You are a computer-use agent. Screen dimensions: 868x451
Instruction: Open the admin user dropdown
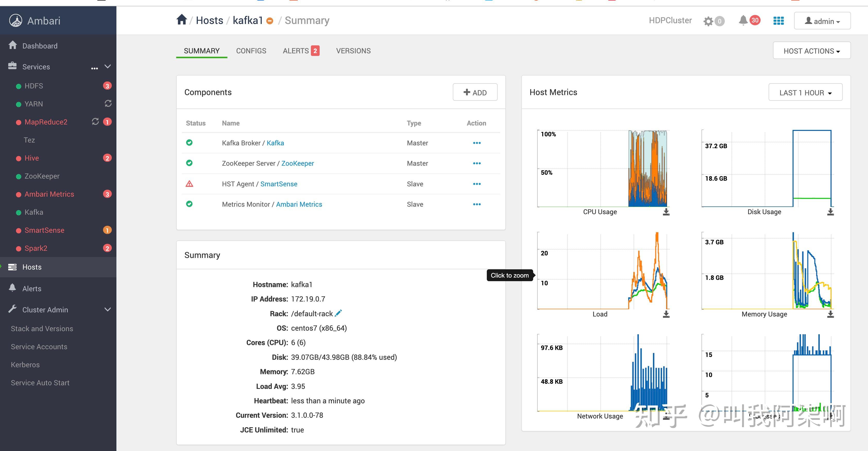coord(822,21)
